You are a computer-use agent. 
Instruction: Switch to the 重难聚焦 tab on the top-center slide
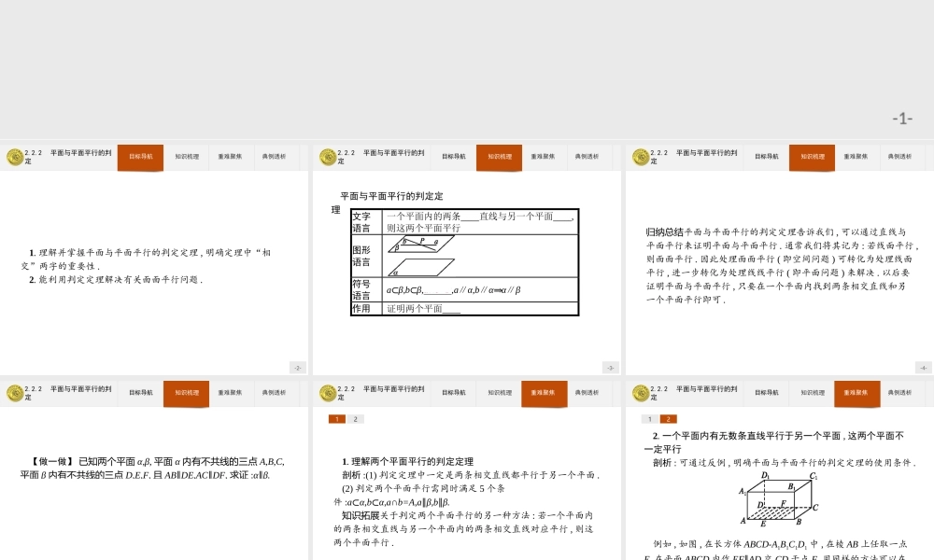[543, 157]
